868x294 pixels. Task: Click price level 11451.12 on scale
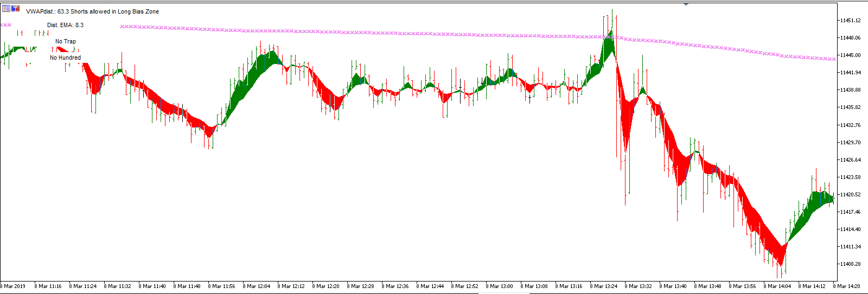(x=850, y=21)
